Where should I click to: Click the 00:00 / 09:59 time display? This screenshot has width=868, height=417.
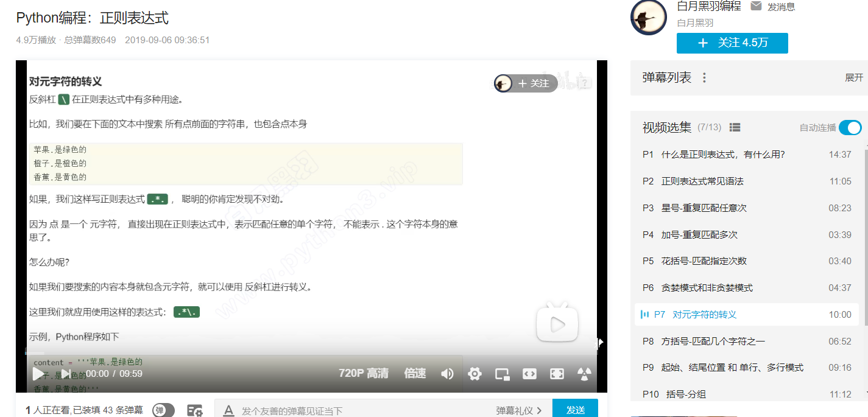[114, 374]
